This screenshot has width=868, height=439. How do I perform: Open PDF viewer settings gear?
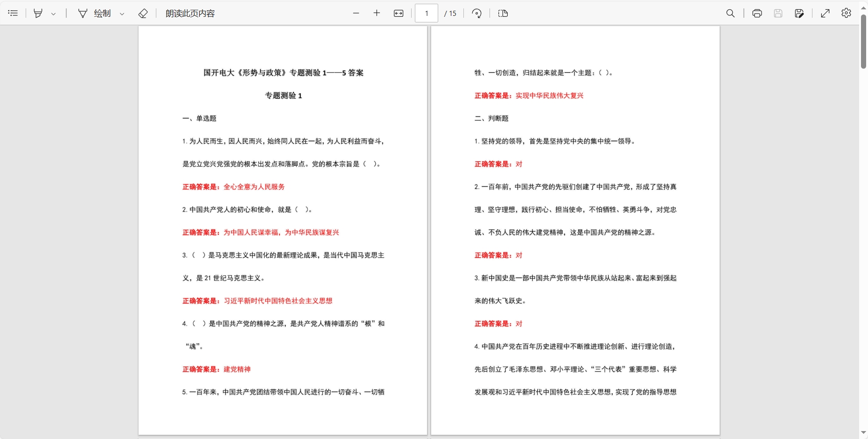pyautogui.click(x=846, y=13)
